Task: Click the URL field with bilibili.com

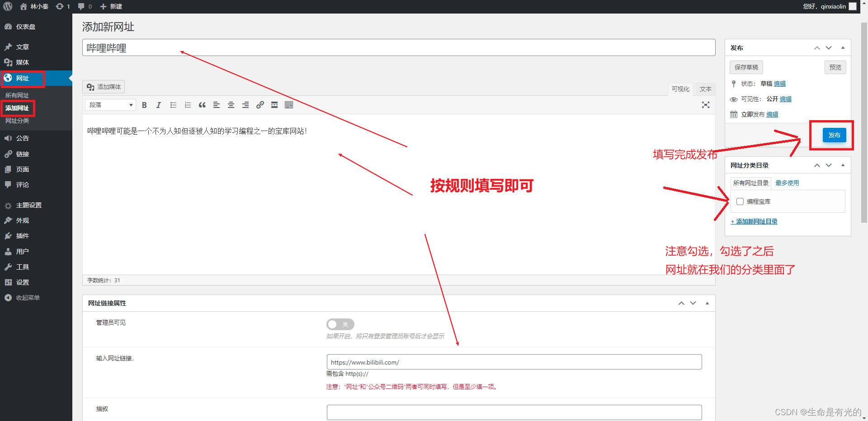Action: 514,362
